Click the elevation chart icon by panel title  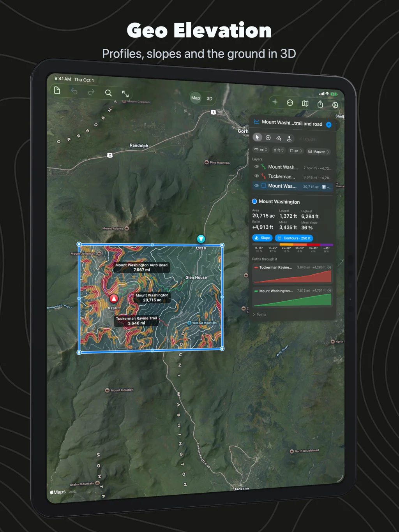click(x=257, y=122)
